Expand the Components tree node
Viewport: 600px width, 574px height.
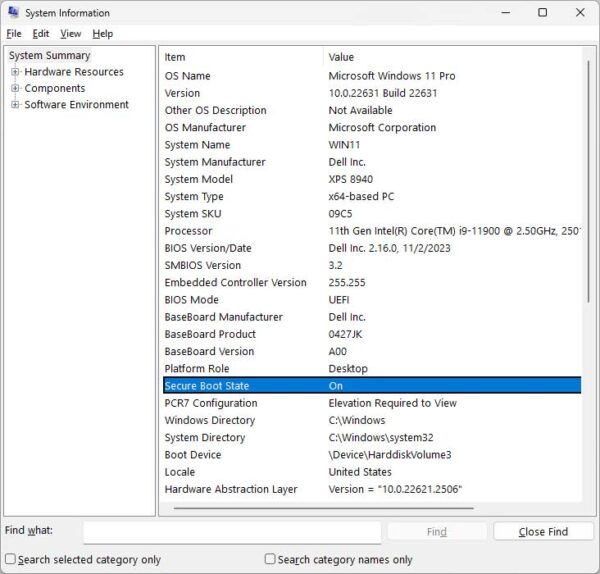point(15,88)
